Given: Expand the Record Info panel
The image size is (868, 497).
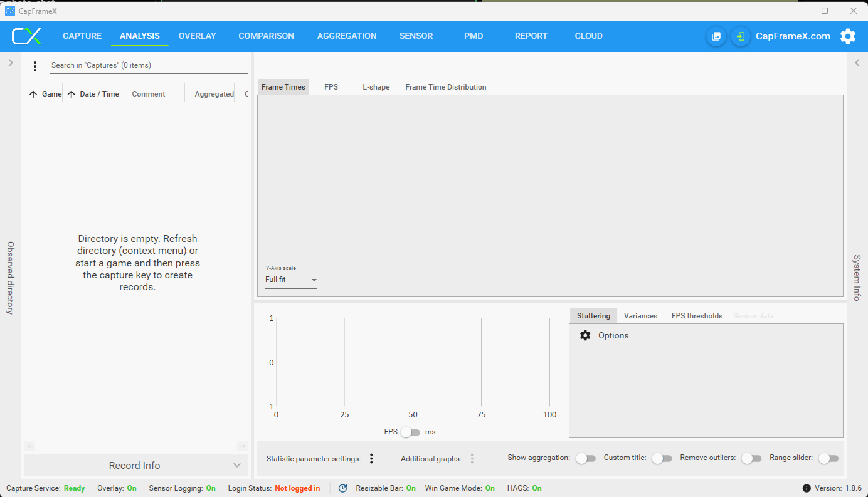Looking at the screenshot, I should [x=135, y=465].
